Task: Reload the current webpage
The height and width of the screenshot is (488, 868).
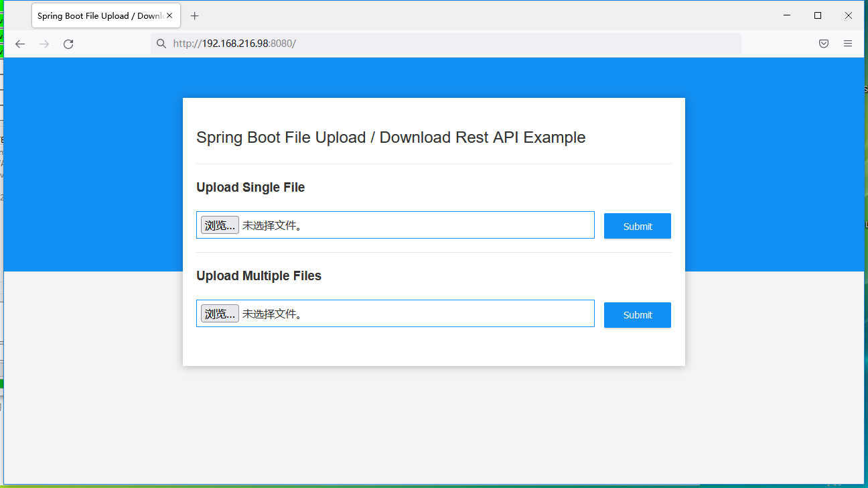Action: pos(68,44)
